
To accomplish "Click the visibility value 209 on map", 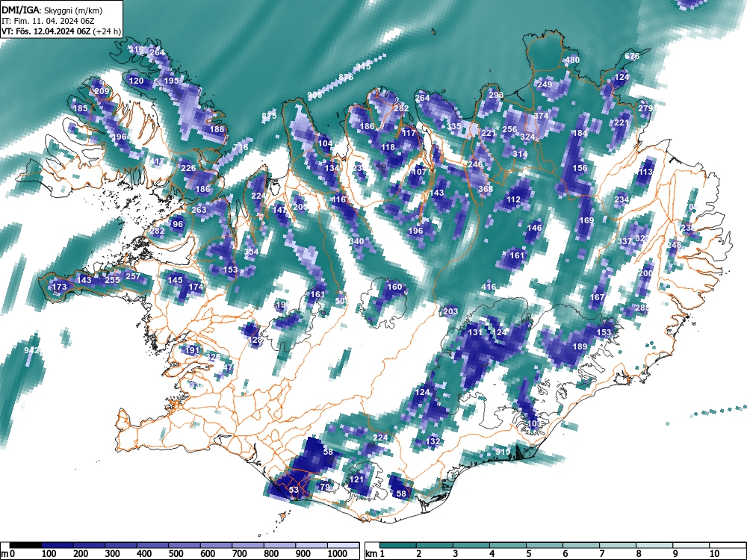I will click(102, 91).
